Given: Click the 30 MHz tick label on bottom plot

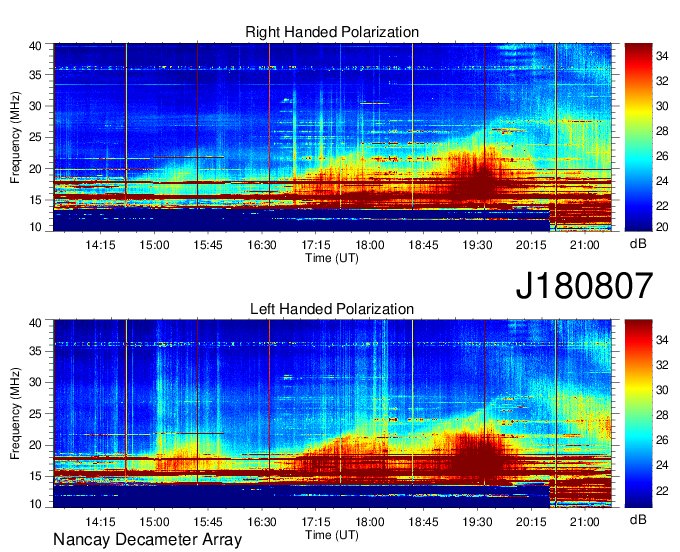Looking at the screenshot, I should pos(36,382).
